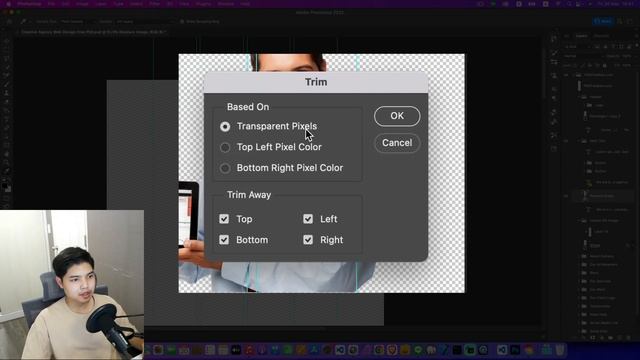Image resolution: width=640 pixels, height=360 pixels.
Task: Open Apple TV from the Dock
Action: (x=236, y=350)
